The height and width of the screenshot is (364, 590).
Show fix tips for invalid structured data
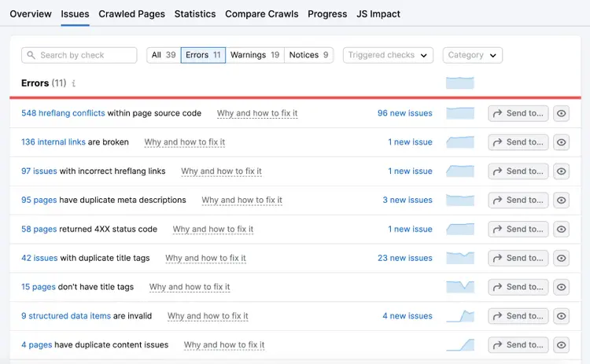tap(208, 316)
